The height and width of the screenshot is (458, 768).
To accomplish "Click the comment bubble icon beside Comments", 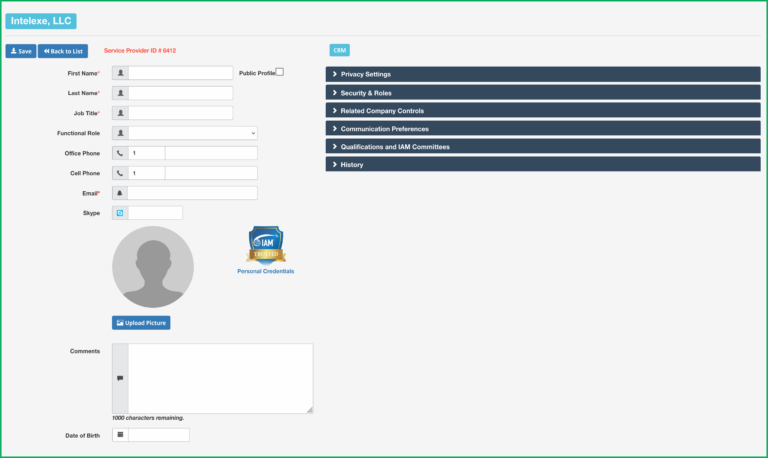I will pos(120,378).
